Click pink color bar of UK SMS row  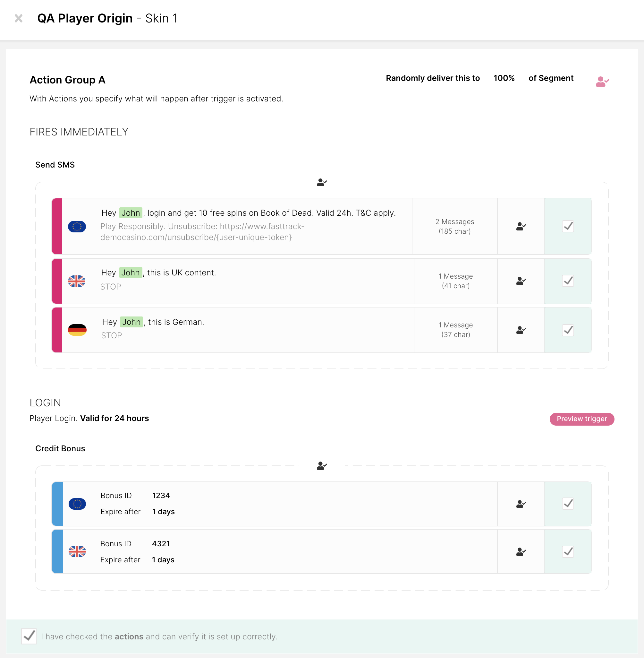click(x=57, y=281)
